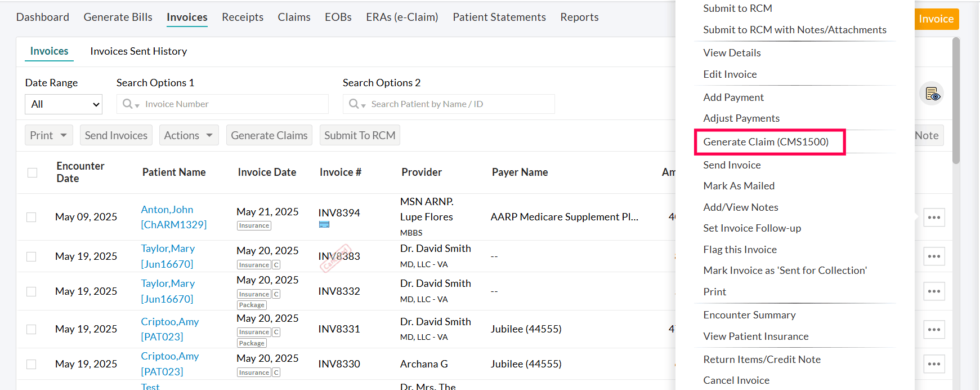
Task: Expand the Actions dropdown button
Action: pos(189,135)
